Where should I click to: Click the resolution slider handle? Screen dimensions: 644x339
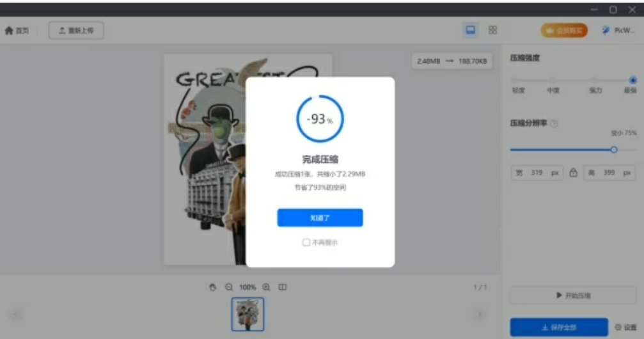click(x=613, y=150)
